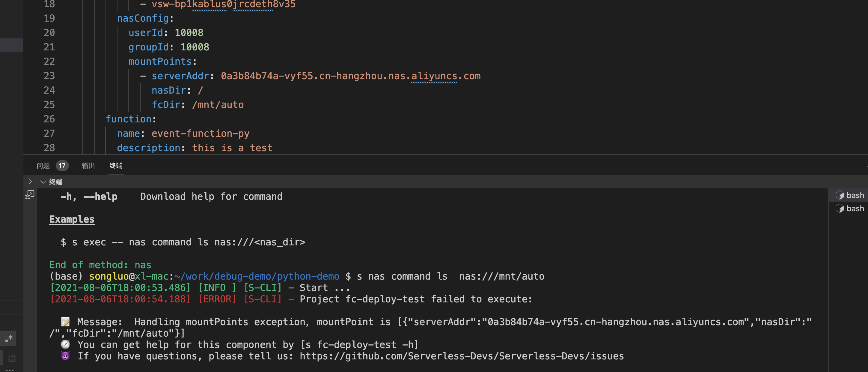Click the bash cube icon of the second terminal

[x=840, y=208]
